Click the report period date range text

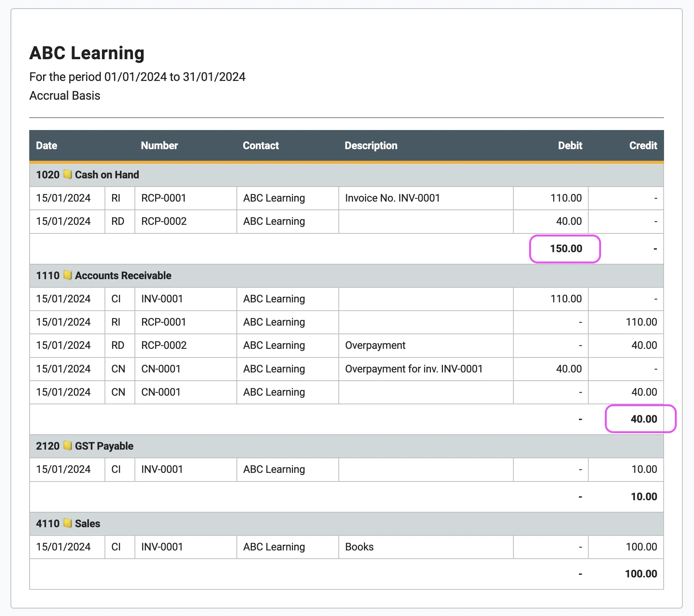138,77
